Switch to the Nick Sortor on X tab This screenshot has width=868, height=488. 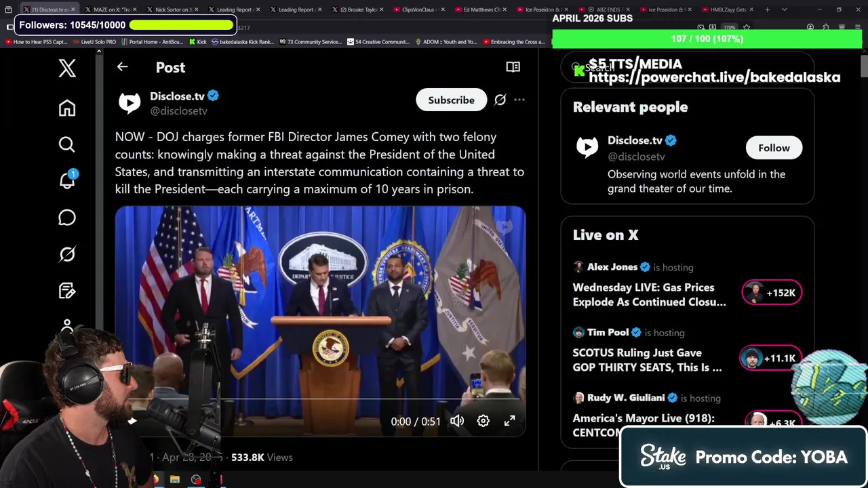click(x=172, y=9)
